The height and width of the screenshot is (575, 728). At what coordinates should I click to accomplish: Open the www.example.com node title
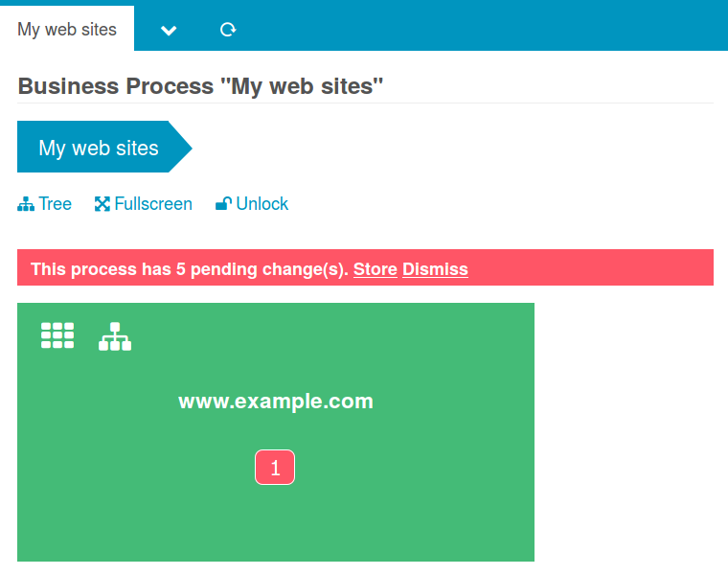click(x=276, y=402)
